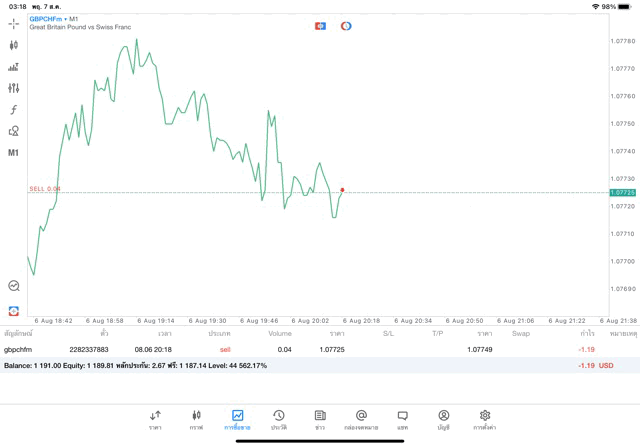Open the M1 timeframe selector
Viewport: 640px width, 447px height.
[13, 153]
